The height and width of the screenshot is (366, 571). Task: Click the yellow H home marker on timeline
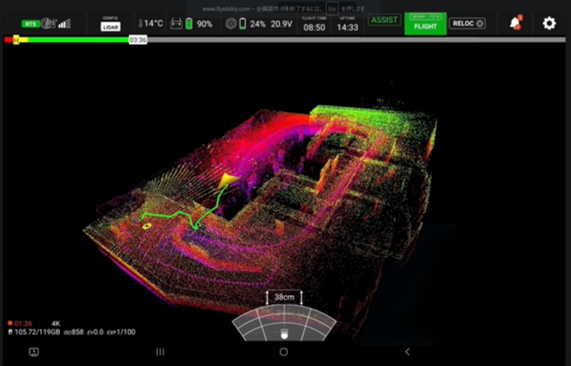pyautogui.click(x=16, y=40)
